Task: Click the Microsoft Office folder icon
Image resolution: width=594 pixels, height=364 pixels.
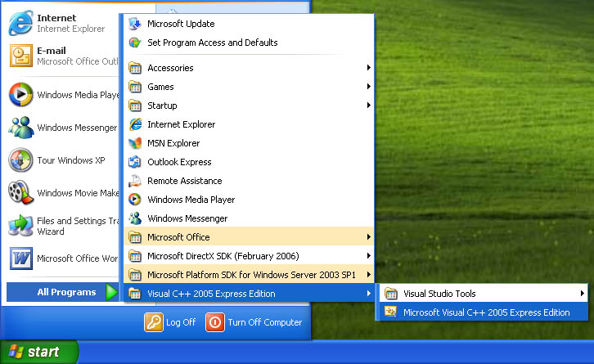Action: pos(135,237)
